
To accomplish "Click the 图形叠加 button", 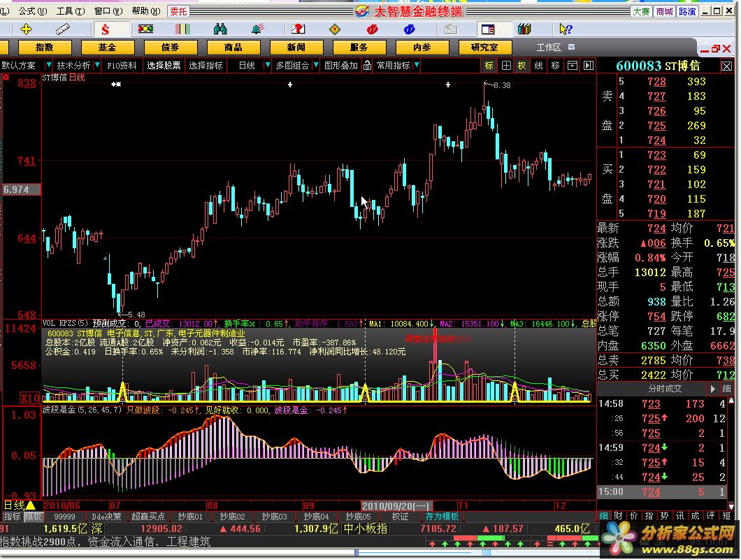I will tap(340, 66).
